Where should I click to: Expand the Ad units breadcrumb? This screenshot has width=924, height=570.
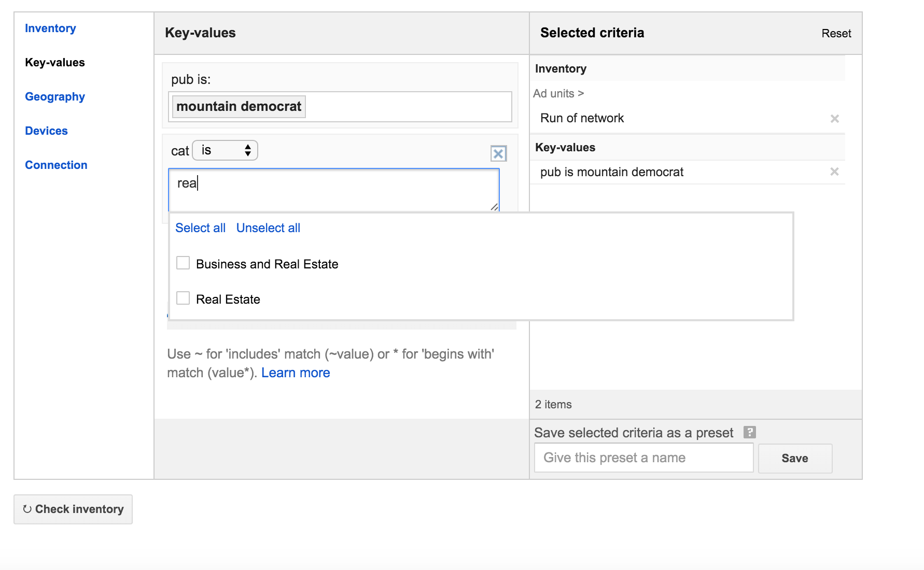pyautogui.click(x=558, y=93)
